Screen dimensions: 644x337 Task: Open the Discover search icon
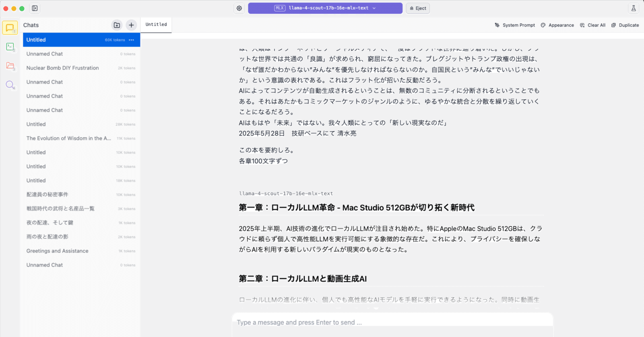coord(10,85)
